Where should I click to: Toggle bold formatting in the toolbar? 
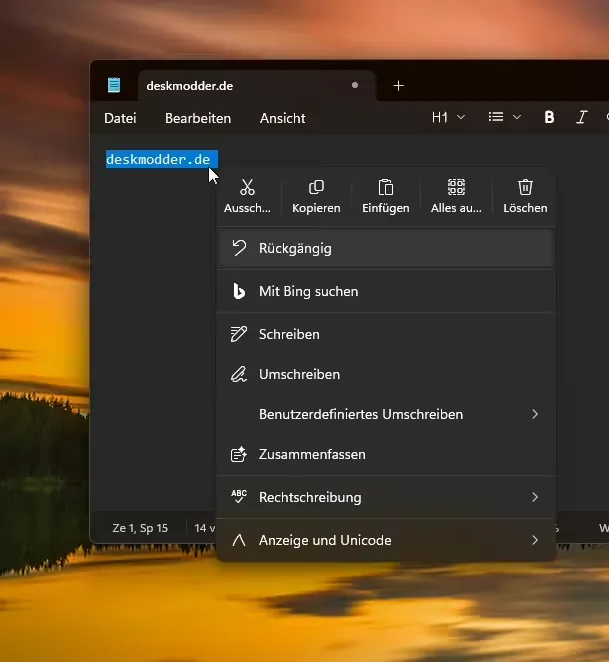tap(549, 118)
